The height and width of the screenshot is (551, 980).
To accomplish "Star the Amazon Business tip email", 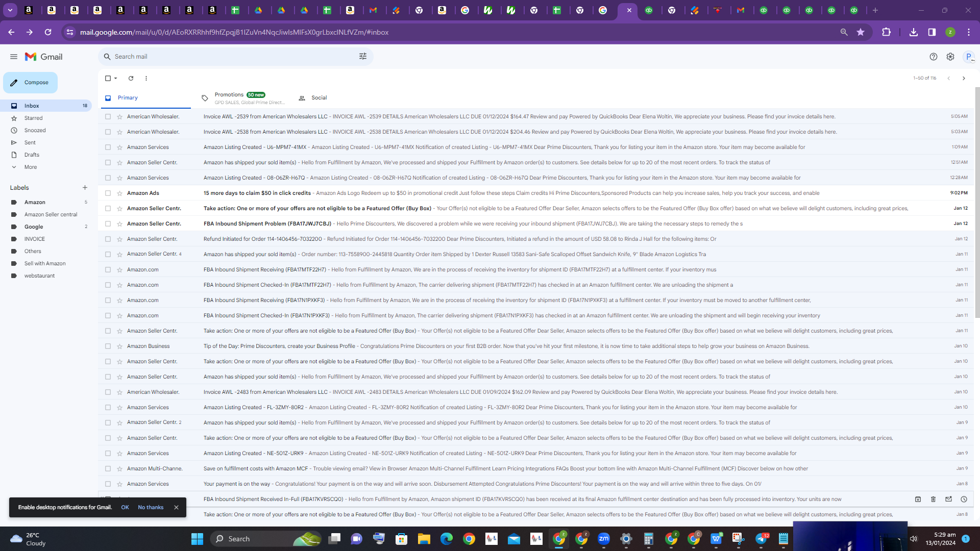I will point(119,346).
